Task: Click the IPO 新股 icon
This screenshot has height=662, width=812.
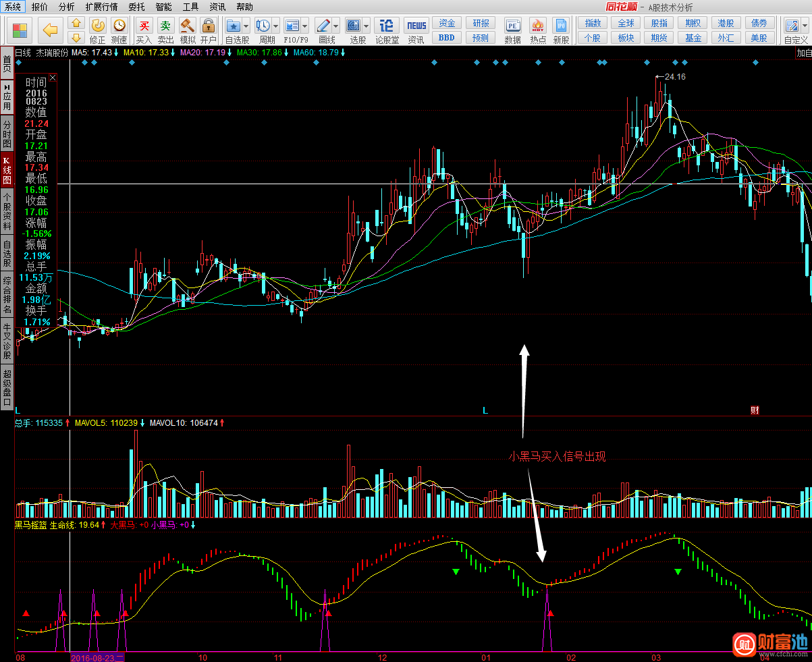Action: (561, 26)
